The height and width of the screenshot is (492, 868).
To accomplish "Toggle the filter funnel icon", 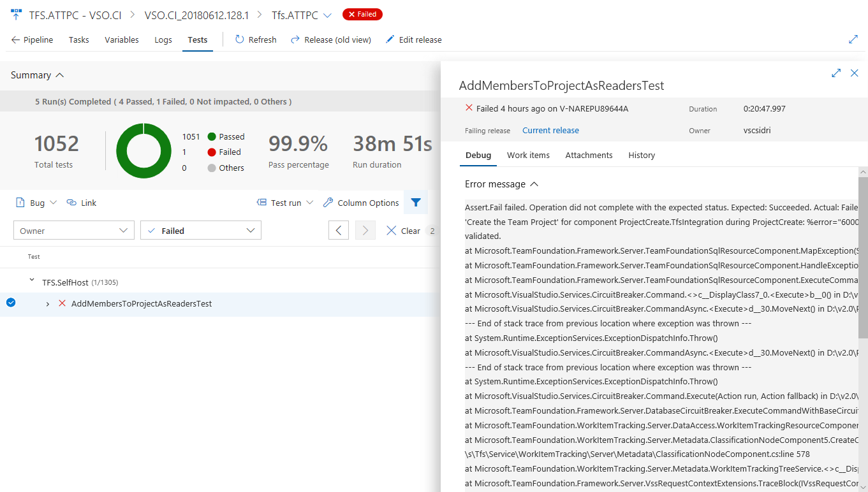I will point(416,203).
